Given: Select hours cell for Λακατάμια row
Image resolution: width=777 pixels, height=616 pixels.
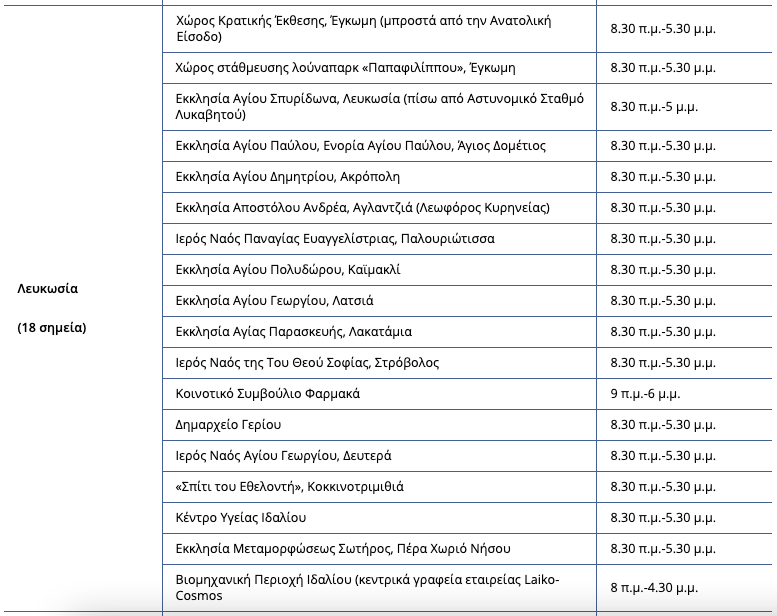Looking at the screenshot, I should pos(684,332).
